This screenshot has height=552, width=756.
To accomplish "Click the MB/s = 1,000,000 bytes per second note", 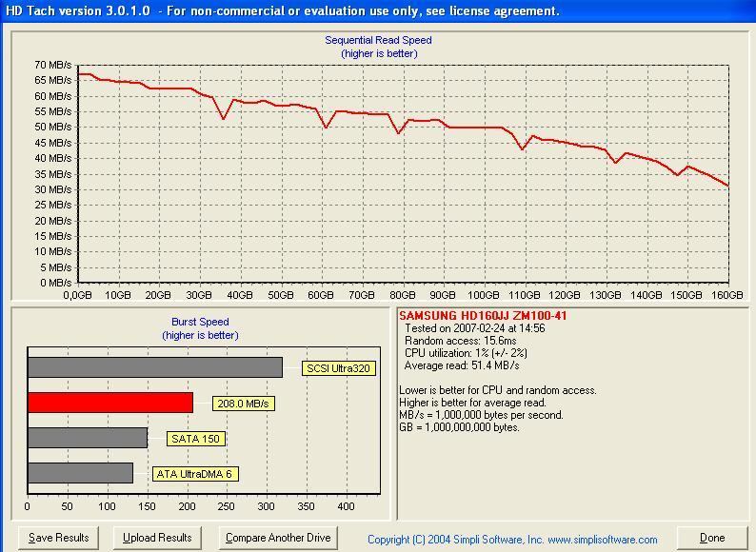I will point(481,415).
